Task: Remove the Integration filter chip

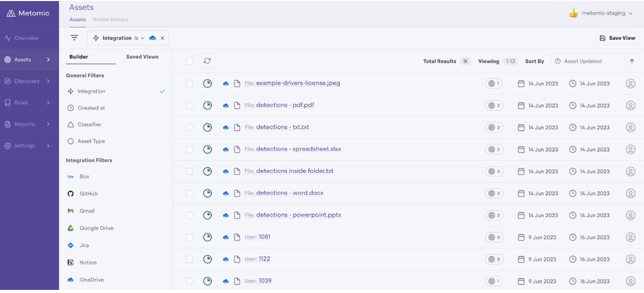Action: (x=162, y=38)
